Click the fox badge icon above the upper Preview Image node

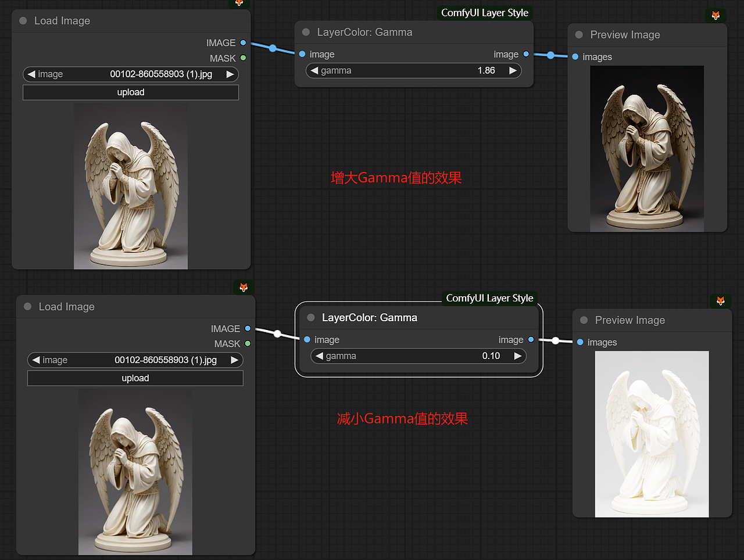(x=716, y=16)
